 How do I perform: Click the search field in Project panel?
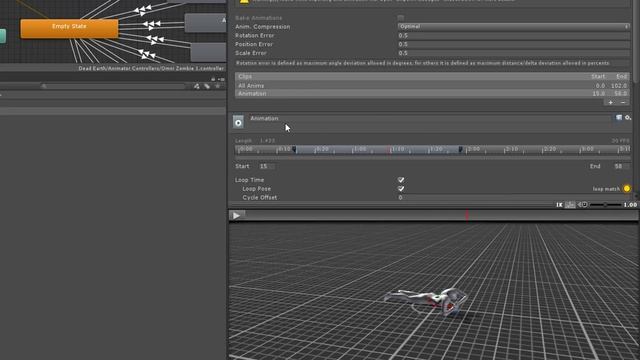coord(113,86)
